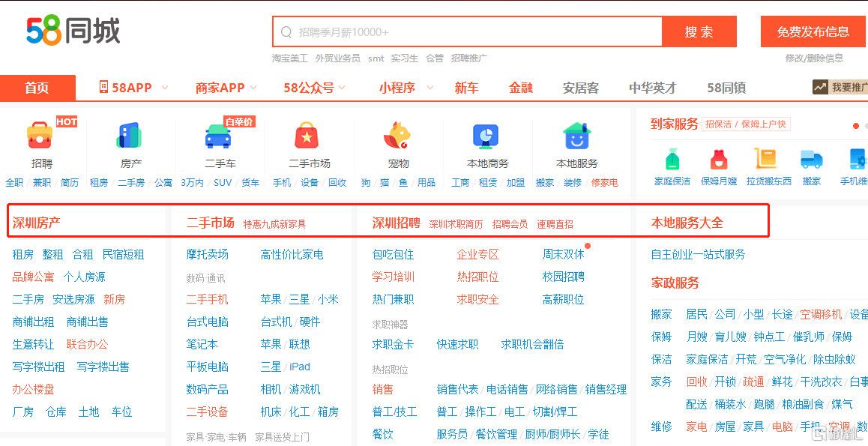Expand the 小程序 dropdown
Screen dimensions: 868x446
(403, 88)
